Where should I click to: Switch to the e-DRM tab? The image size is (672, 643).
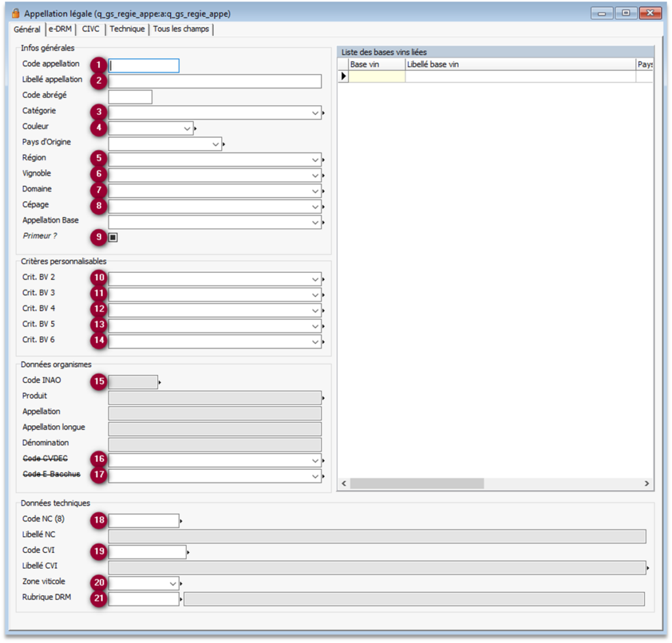60,30
